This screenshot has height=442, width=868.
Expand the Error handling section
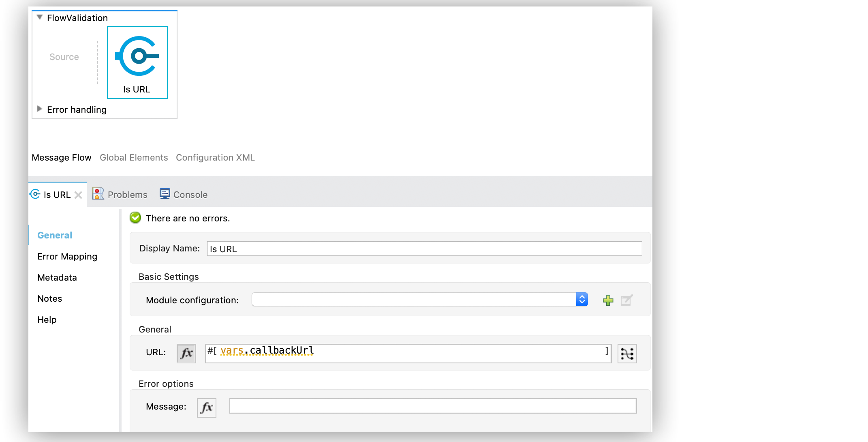click(x=39, y=109)
